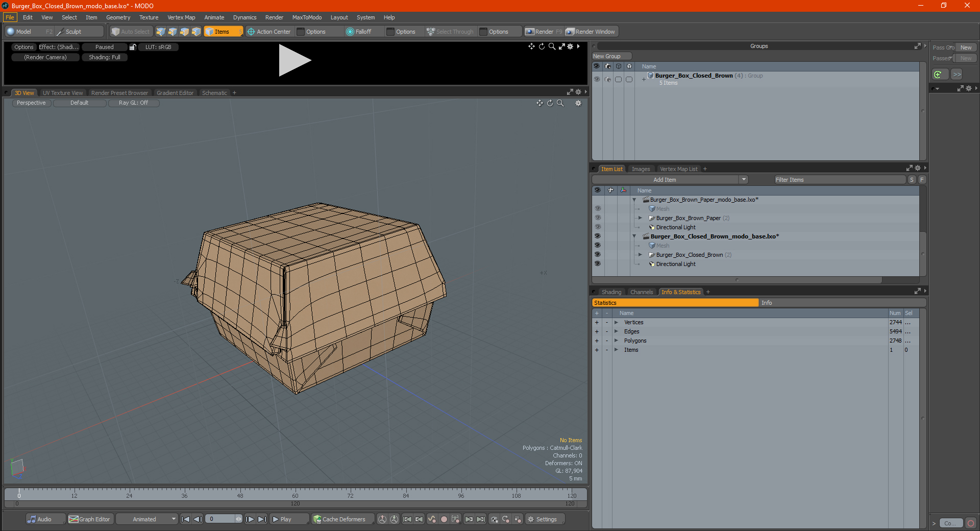980x531 pixels.
Task: Toggle visibility of Burger_Box_Brown_Paper item
Action: pyautogui.click(x=597, y=218)
